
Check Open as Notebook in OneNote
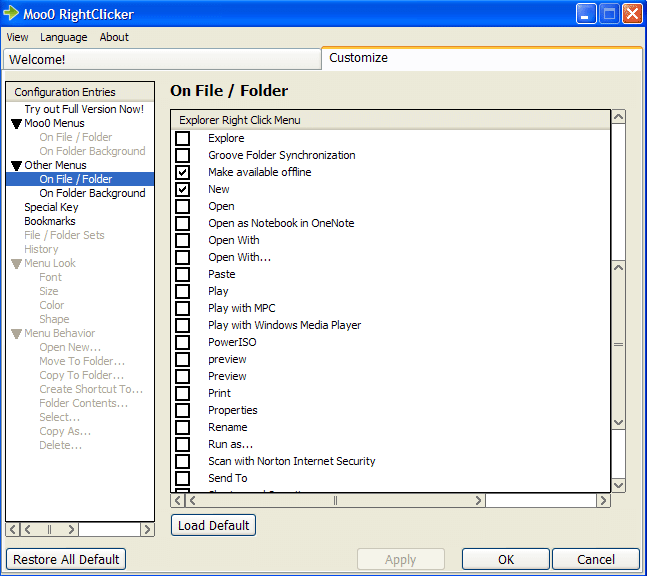pos(183,223)
